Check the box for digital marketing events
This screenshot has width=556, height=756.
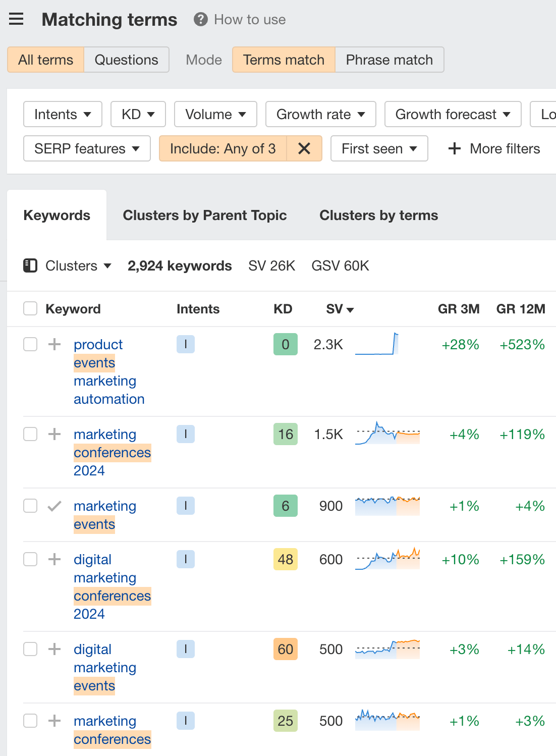click(x=30, y=649)
